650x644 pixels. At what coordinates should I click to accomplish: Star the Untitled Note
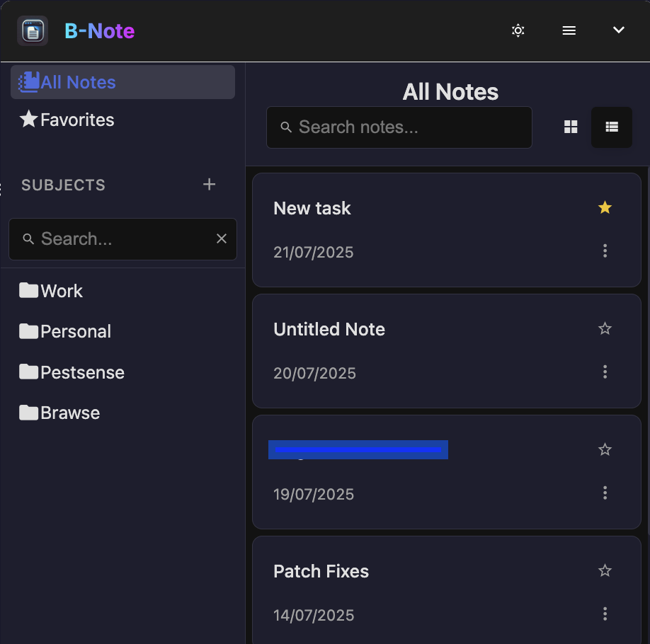coord(605,328)
